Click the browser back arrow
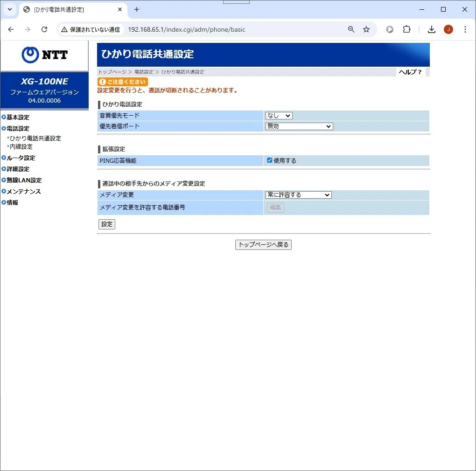 (x=11, y=29)
